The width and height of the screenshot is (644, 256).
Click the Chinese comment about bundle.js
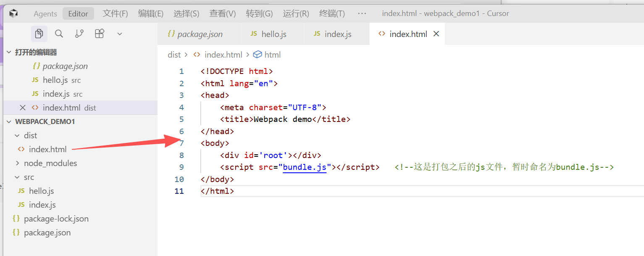(505, 167)
